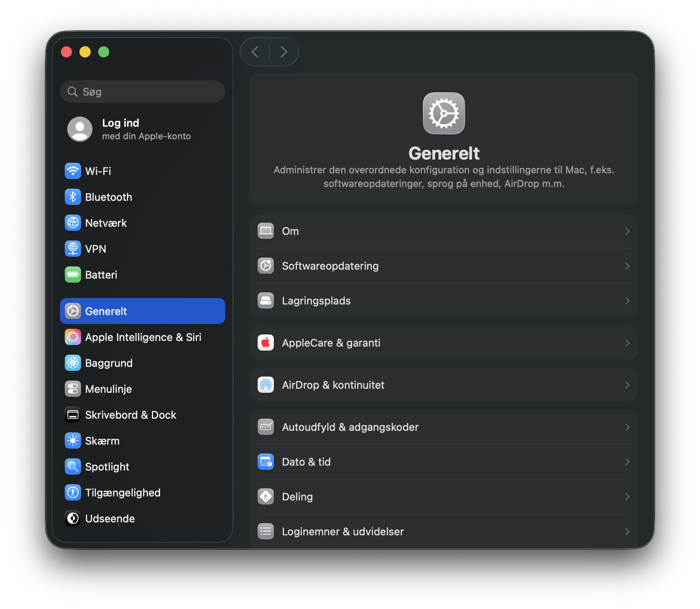This screenshot has height=609, width=700.
Task: Click the Udseende appearance icon
Action: (73, 518)
